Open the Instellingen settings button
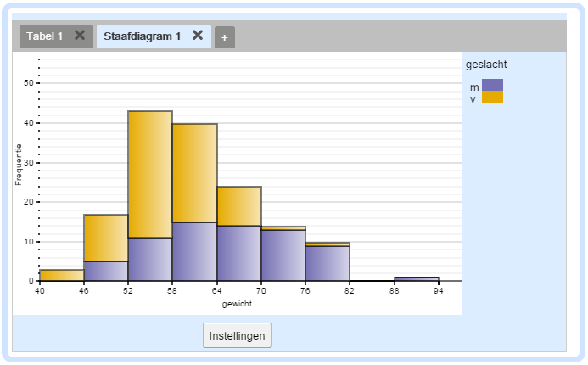 pyautogui.click(x=237, y=335)
